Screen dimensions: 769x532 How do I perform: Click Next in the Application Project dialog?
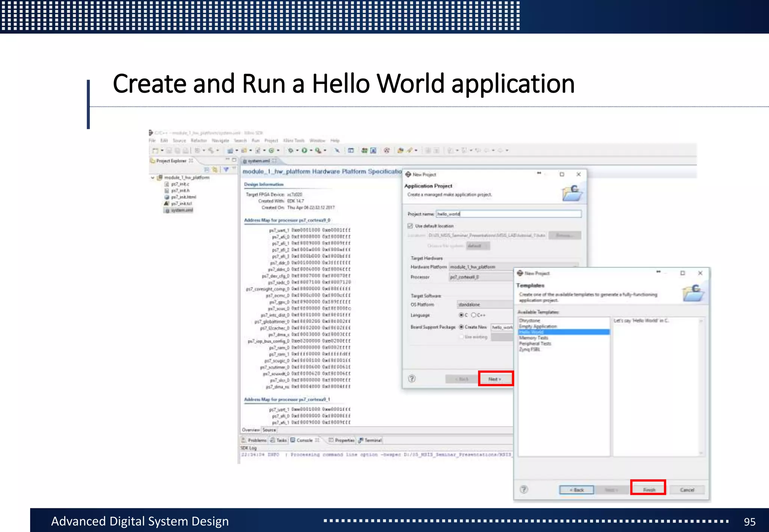click(x=495, y=379)
